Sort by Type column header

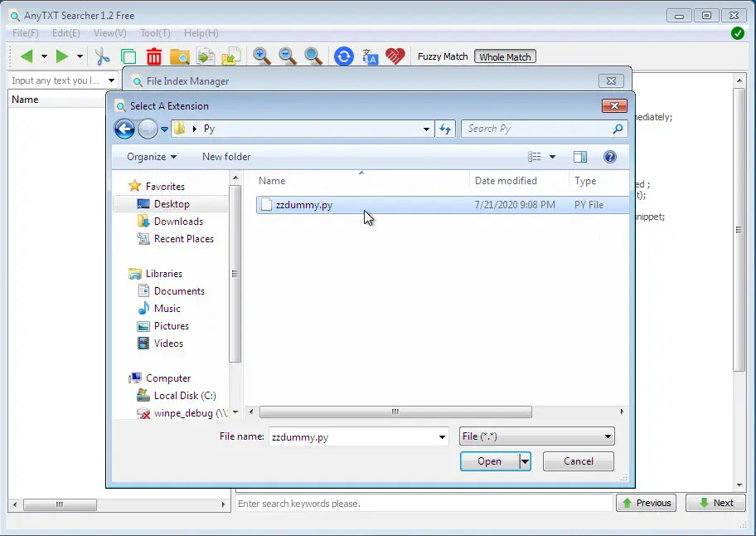pos(598,181)
